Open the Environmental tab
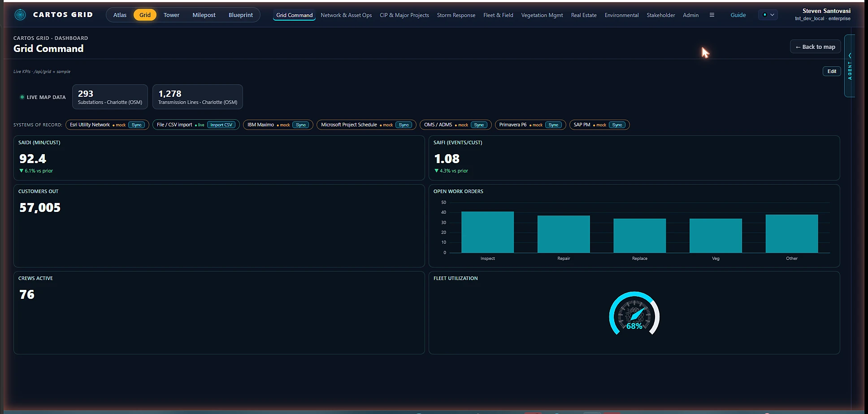868x414 pixels. (621, 15)
